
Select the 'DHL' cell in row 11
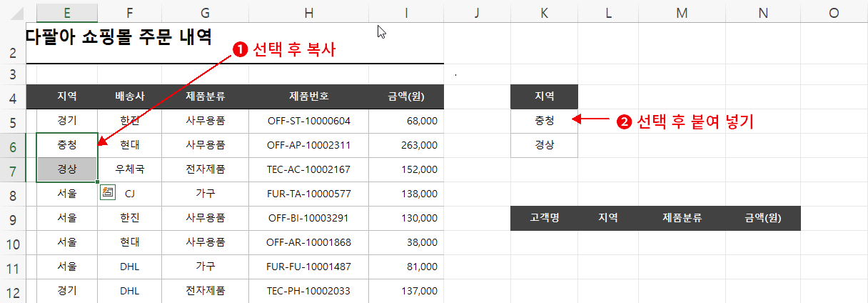[x=130, y=267]
